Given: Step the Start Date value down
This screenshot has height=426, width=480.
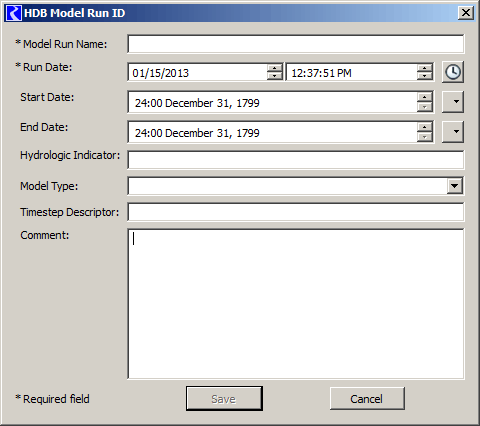Looking at the screenshot, I should [424, 107].
